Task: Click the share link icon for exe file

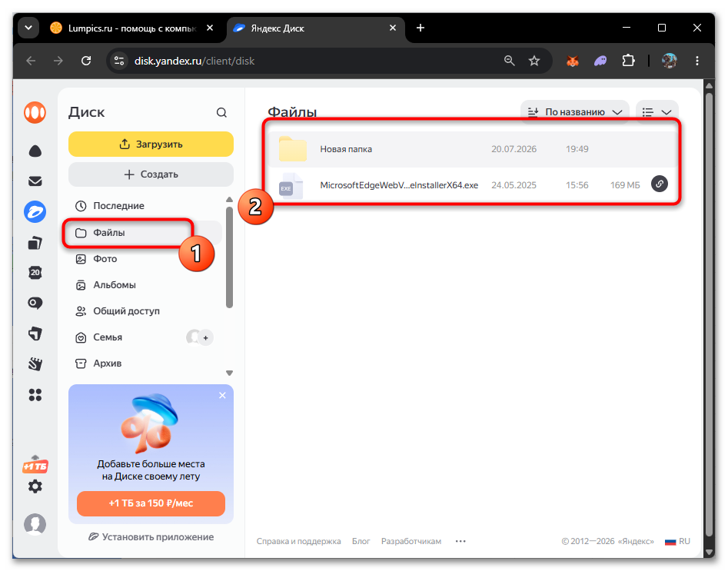Action: [659, 184]
